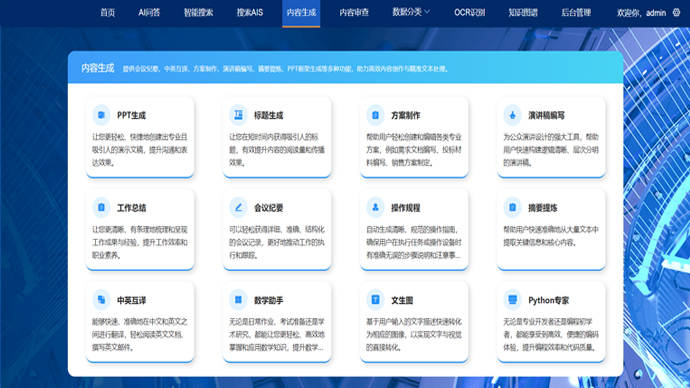The image size is (690, 388).
Task: Click the 会议纪要 card description text
Action: coord(277,242)
